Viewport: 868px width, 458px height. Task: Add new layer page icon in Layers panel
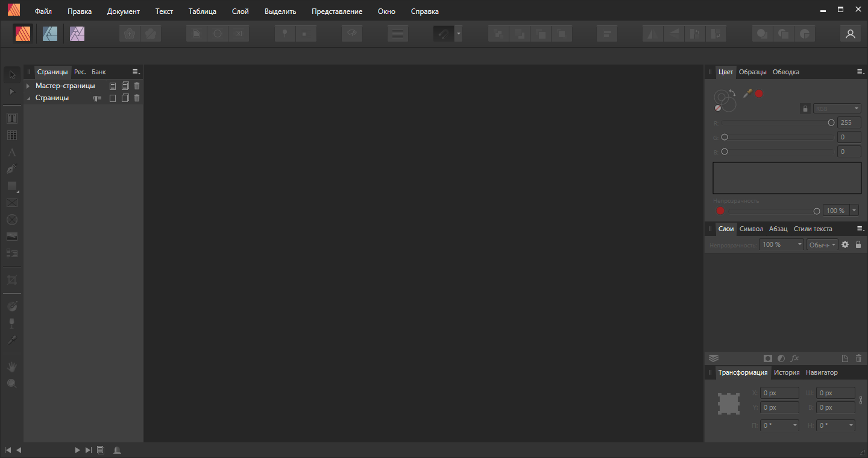[x=845, y=358]
